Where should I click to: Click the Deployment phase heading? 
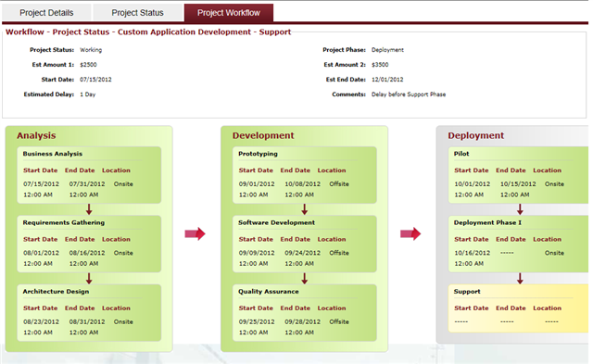coord(476,135)
